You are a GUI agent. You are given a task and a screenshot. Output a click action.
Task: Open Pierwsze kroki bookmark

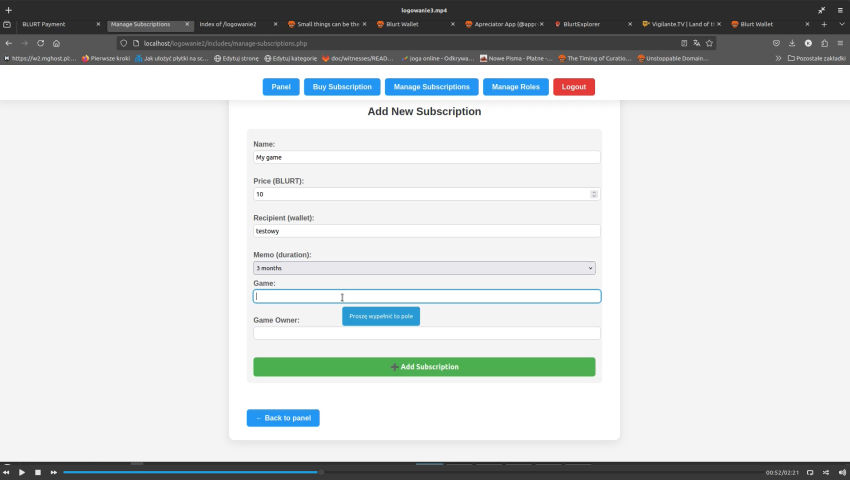[x=106, y=58]
